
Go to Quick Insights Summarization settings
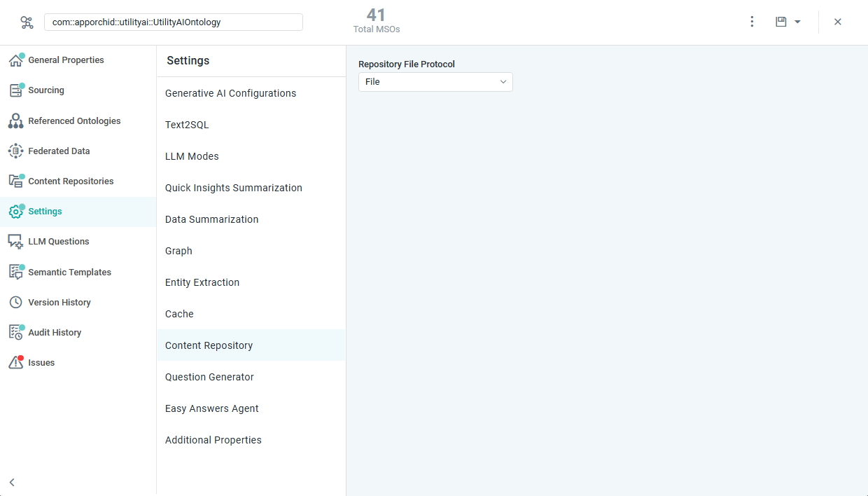click(x=251, y=188)
